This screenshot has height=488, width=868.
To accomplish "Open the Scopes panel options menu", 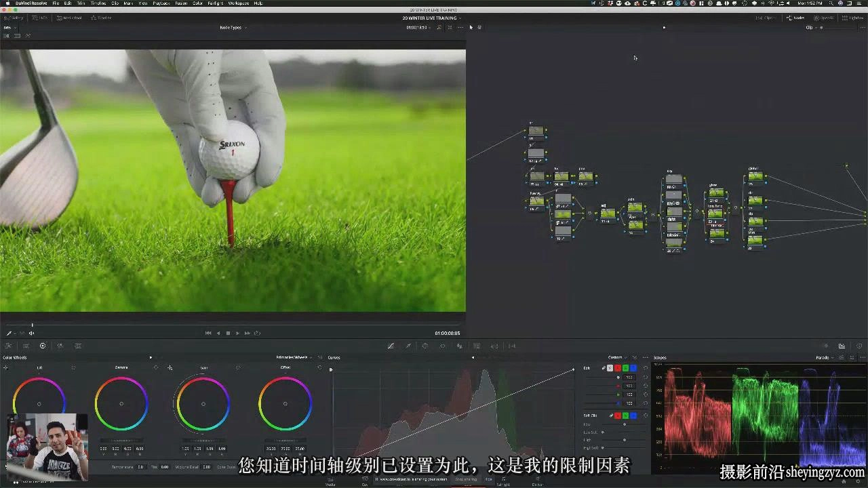I will [862, 357].
